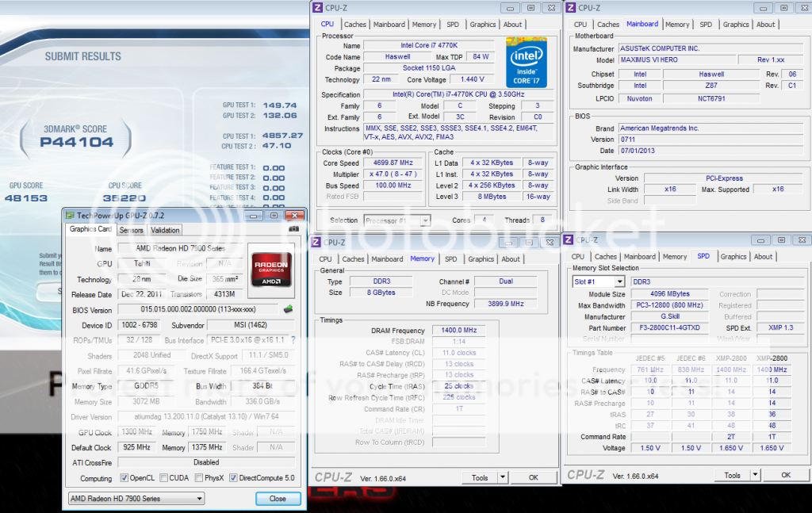Click the Intel Core i7 logo badge
Screen dimensions: 812x513
coord(527,62)
